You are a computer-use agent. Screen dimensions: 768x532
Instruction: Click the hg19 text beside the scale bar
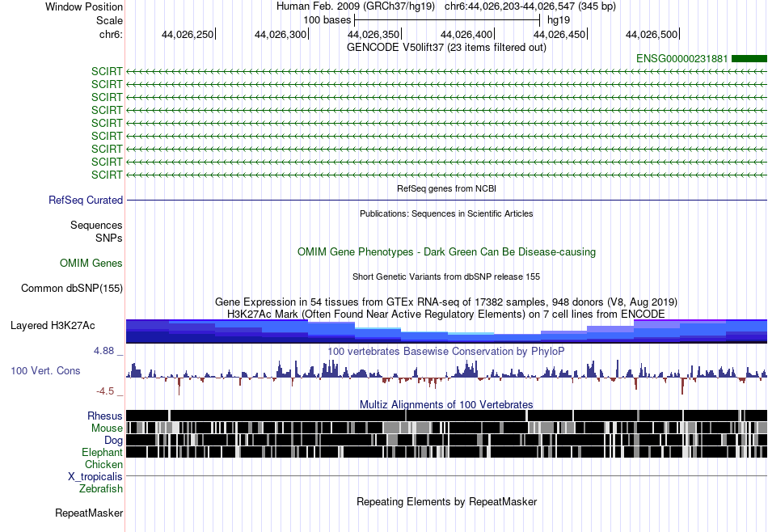click(x=559, y=20)
